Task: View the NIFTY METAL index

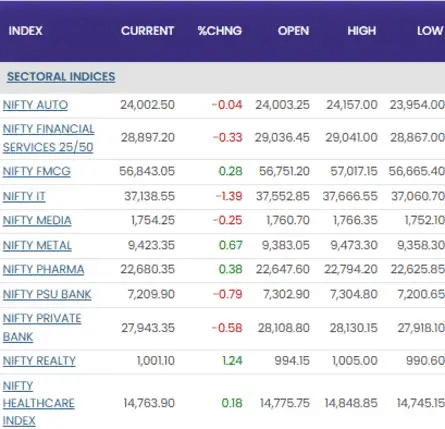Action: click(37, 245)
